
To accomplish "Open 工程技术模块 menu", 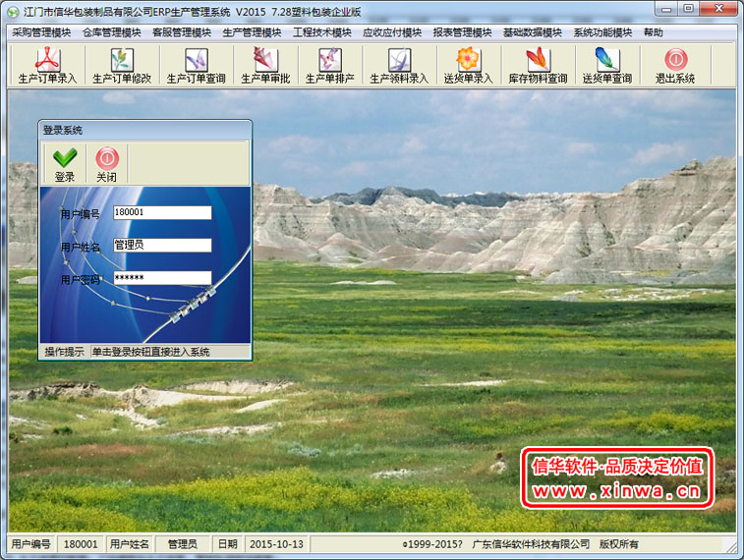I will click(x=322, y=32).
